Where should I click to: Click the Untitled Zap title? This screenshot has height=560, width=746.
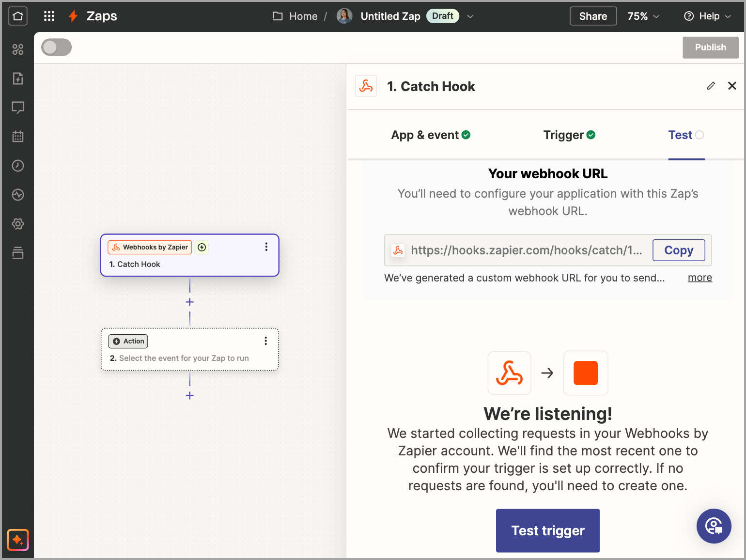[x=390, y=16]
